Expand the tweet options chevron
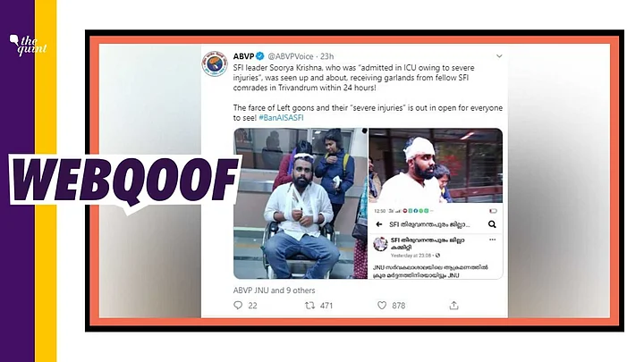 499,55
